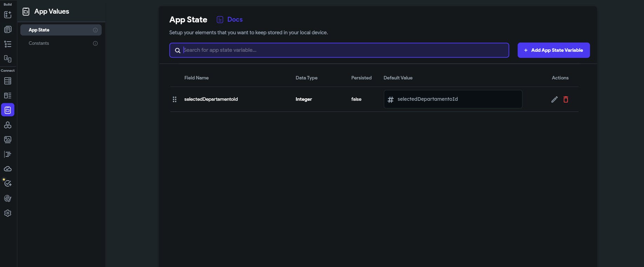Image resolution: width=644 pixels, height=267 pixels.
Task: Open the Firestore database icon
Action: (x=8, y=81)
